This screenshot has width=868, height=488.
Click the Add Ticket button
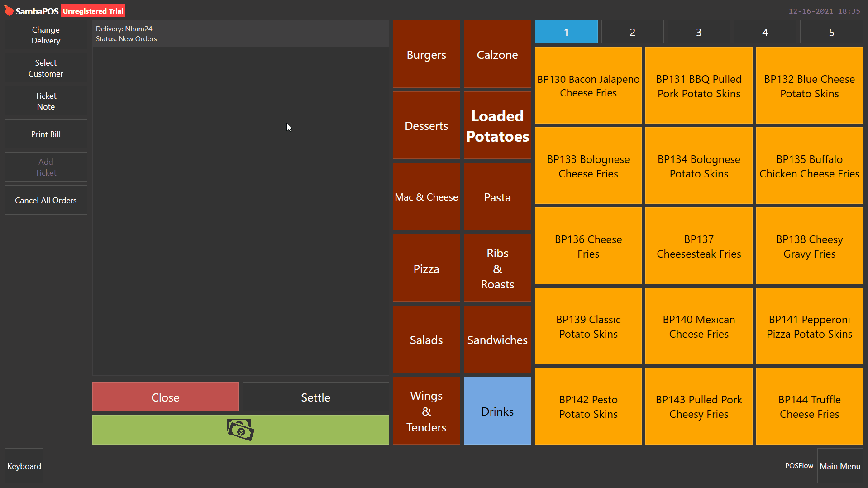click(x=46, y=167)
